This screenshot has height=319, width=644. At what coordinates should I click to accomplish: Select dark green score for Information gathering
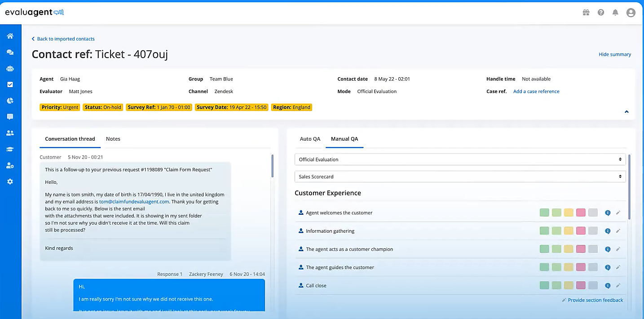(544, 230)
